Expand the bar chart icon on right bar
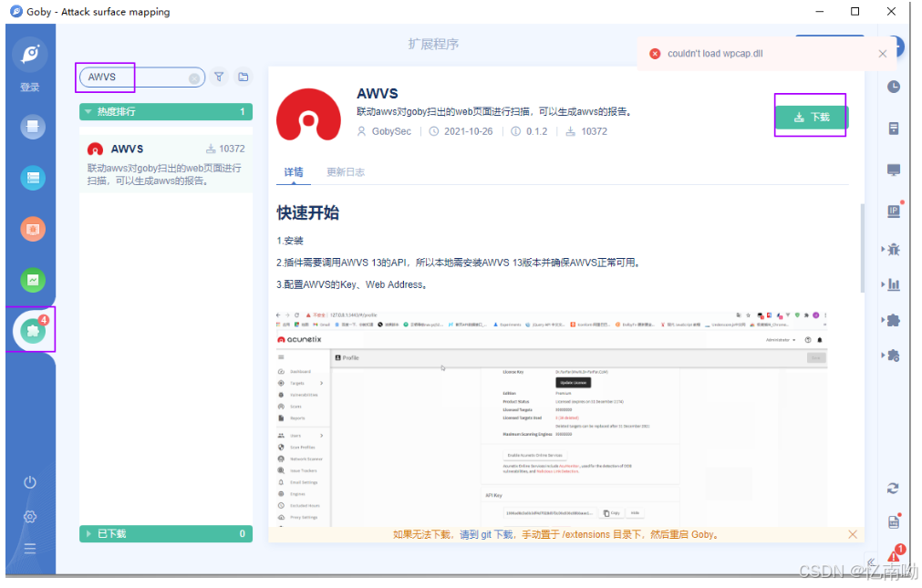 [892, 284]
